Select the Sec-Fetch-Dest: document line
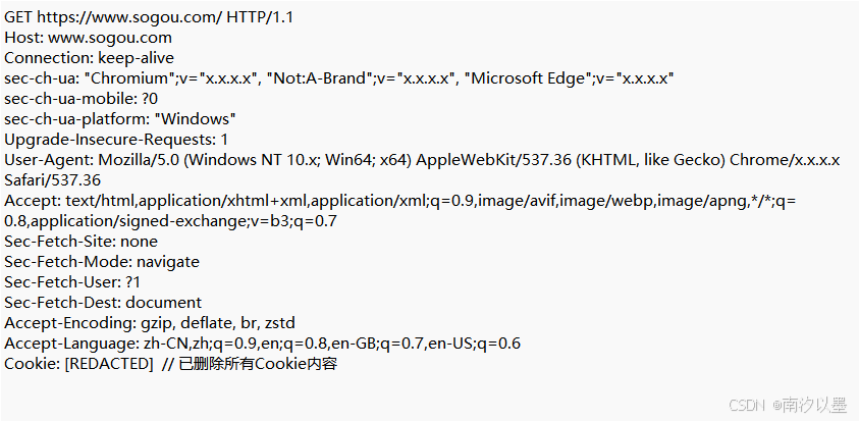This screenshot has width=859, height=421. click(103, 302)
